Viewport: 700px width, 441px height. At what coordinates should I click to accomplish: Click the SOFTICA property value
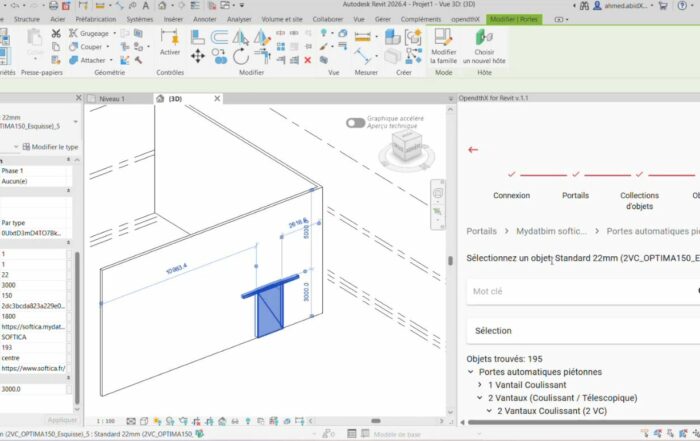33,337
